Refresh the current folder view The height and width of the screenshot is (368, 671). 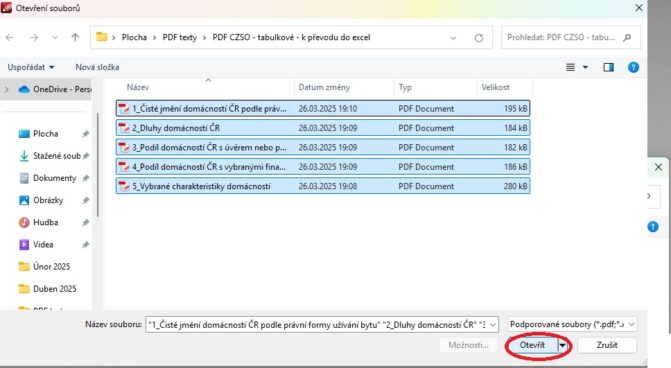479,38
